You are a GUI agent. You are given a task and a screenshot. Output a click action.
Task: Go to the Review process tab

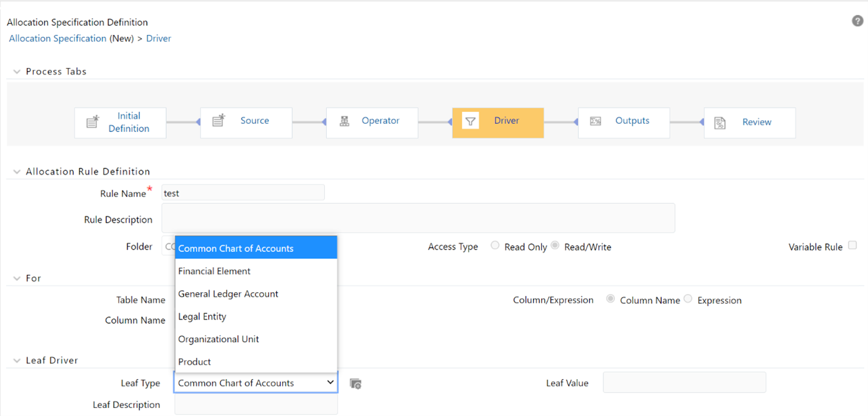click(x=750, y=123)
